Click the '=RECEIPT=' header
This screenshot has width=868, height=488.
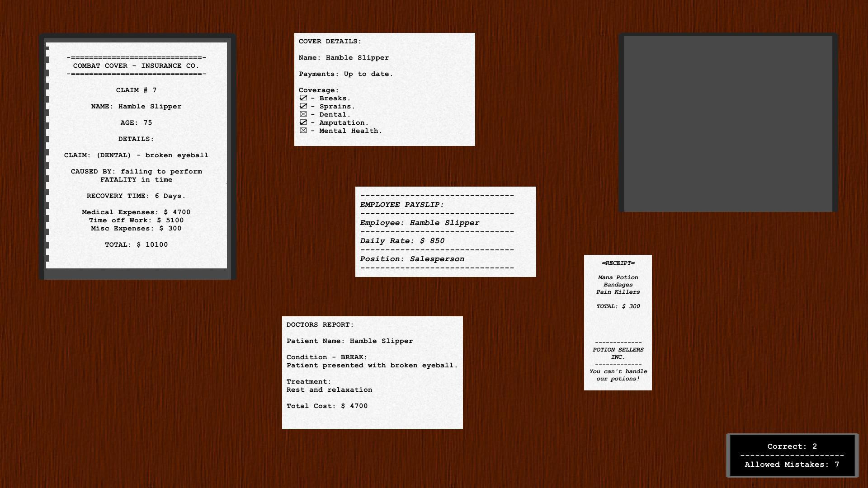(x=618, y=263)
